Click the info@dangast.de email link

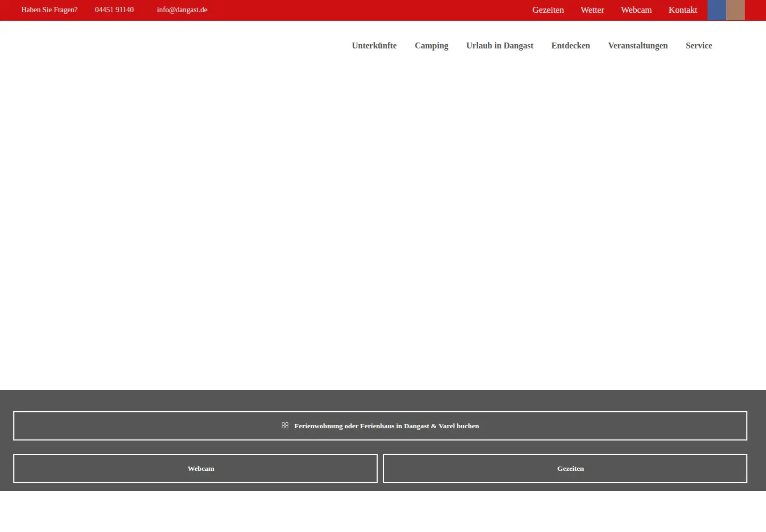[182, 10]
